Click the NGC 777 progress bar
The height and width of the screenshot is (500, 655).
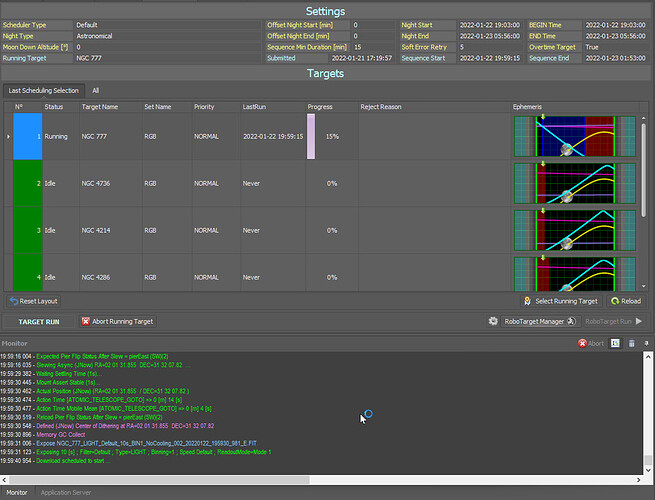pyautogui.click(x=311, y=137)
